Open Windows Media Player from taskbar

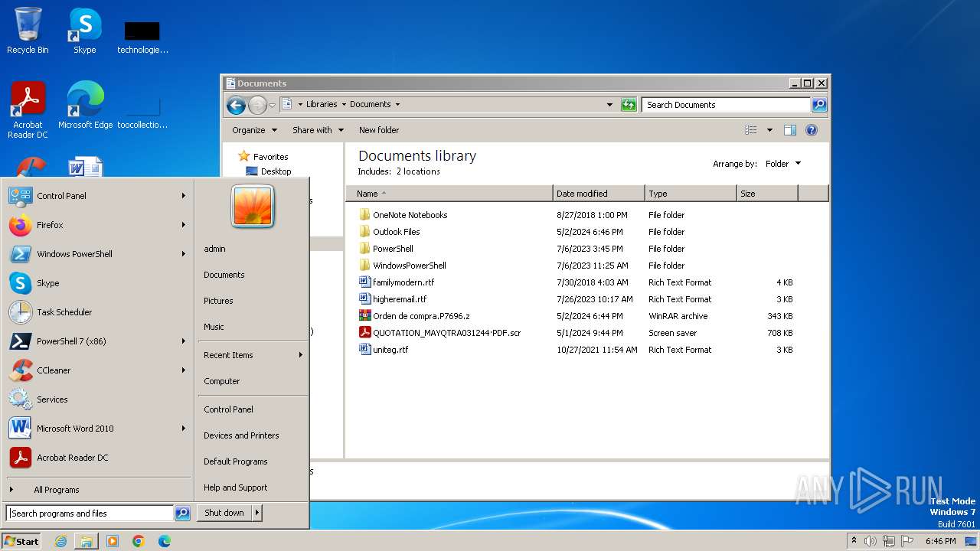(113, 541)
